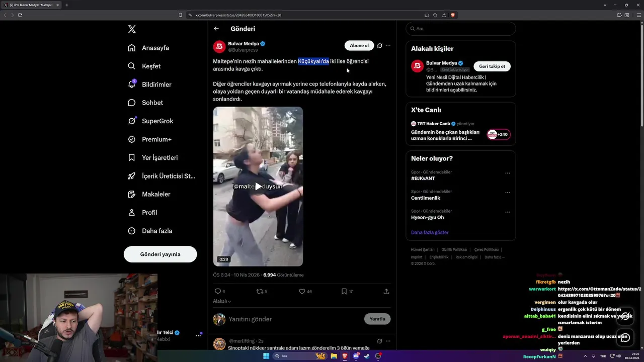The height and width of the screenshot is (362, 644).
Task: Play the fight video
Action: [258, 187]
